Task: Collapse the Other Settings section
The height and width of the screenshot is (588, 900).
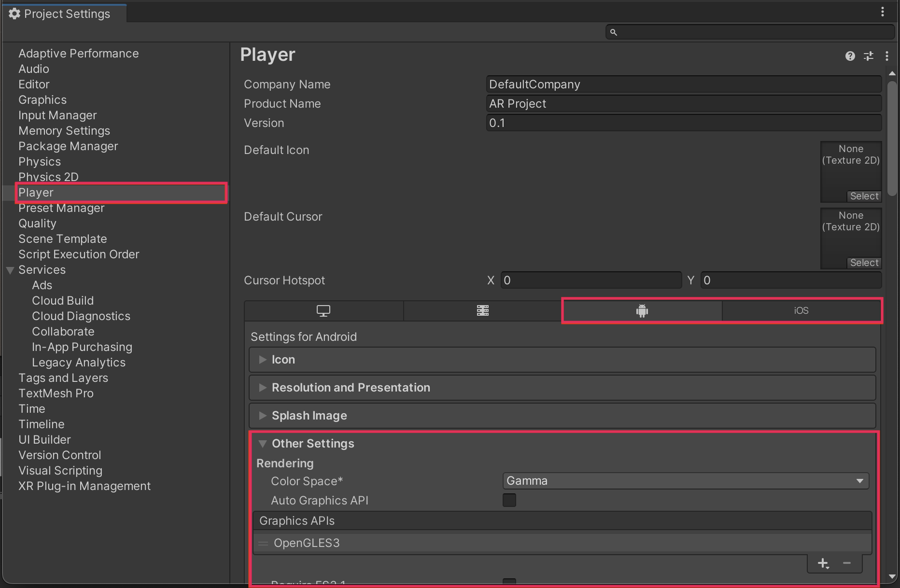Action: point(312,444)
